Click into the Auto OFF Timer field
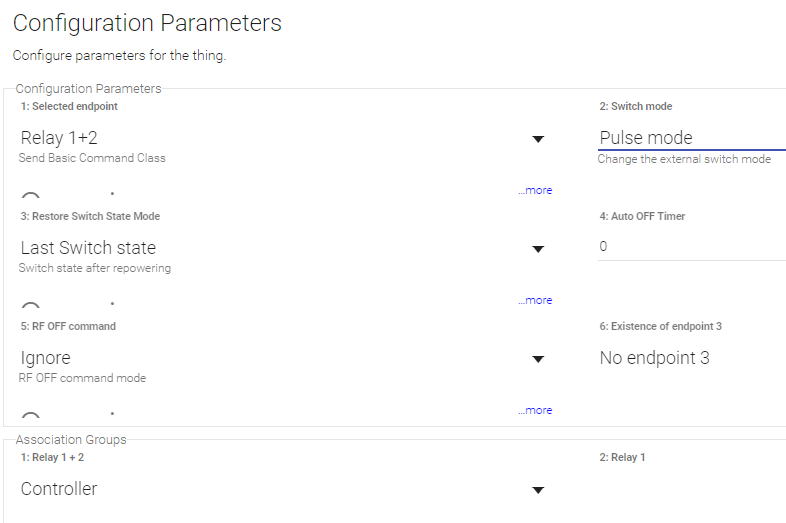786x523 pixels. click(690, 246)
